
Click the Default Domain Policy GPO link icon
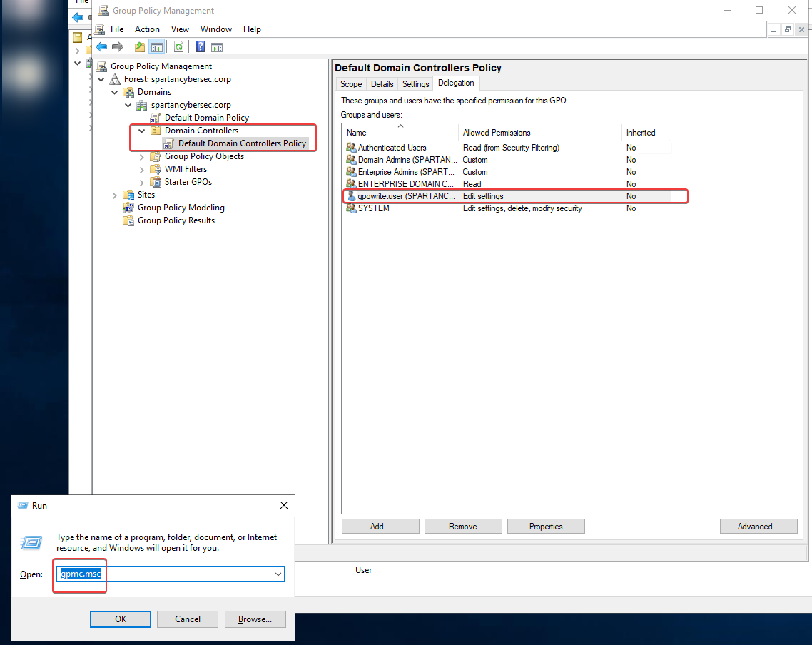(155, 118)
